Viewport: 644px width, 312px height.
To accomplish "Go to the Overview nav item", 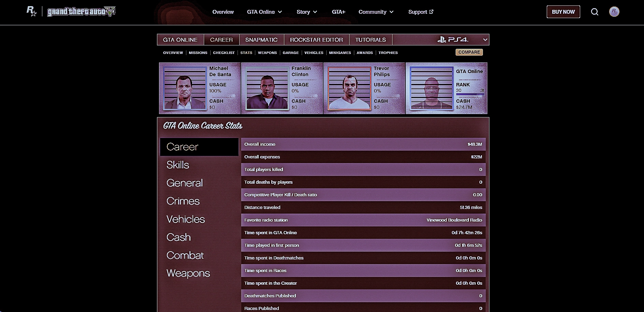I will [x=223, y=12].
